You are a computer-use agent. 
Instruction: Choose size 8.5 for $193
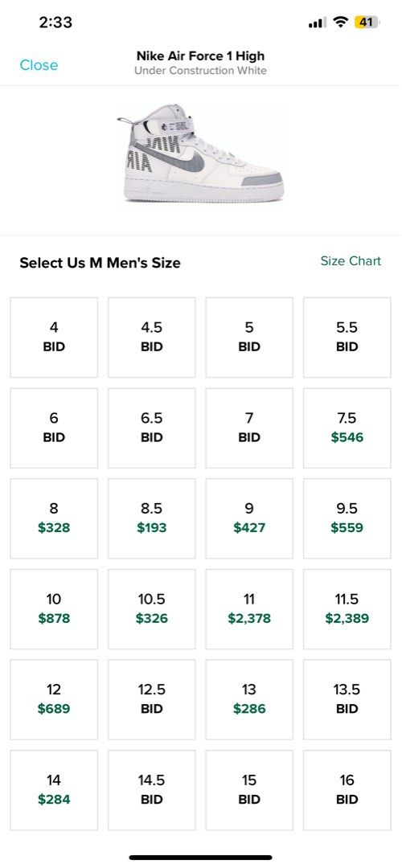coord(152,518)
